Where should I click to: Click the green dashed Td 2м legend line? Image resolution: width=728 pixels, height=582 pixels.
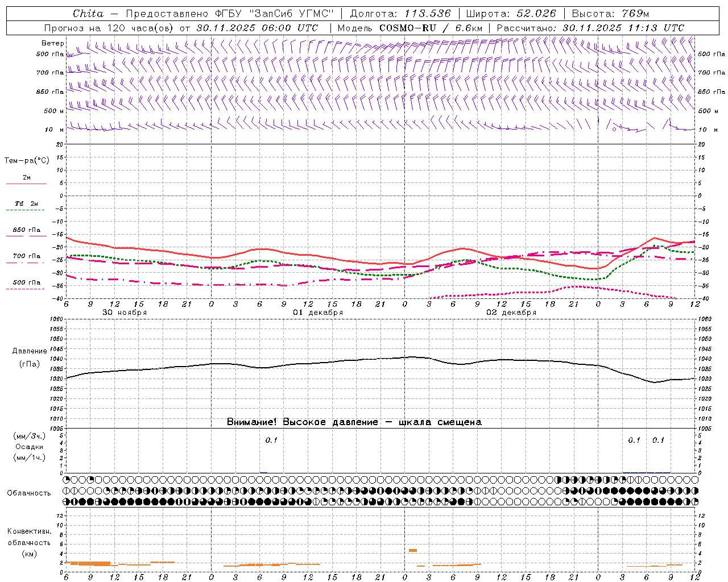click(25, 210)
